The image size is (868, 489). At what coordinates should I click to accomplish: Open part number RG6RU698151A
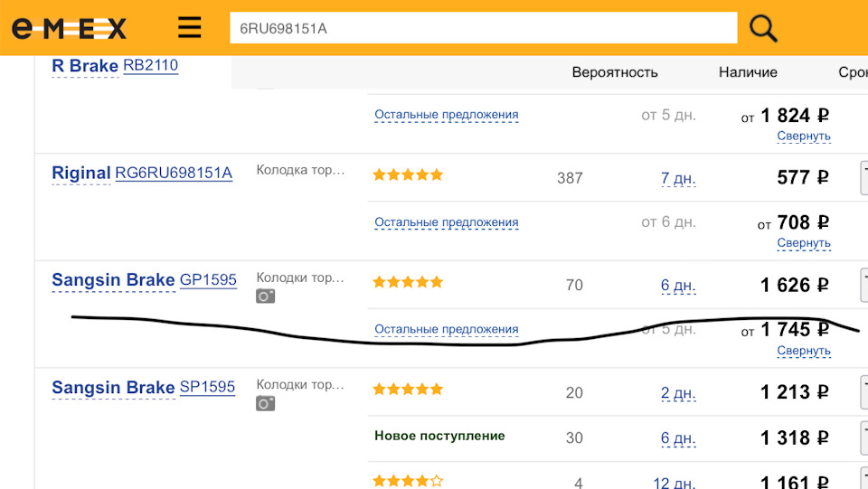[174, 174]
